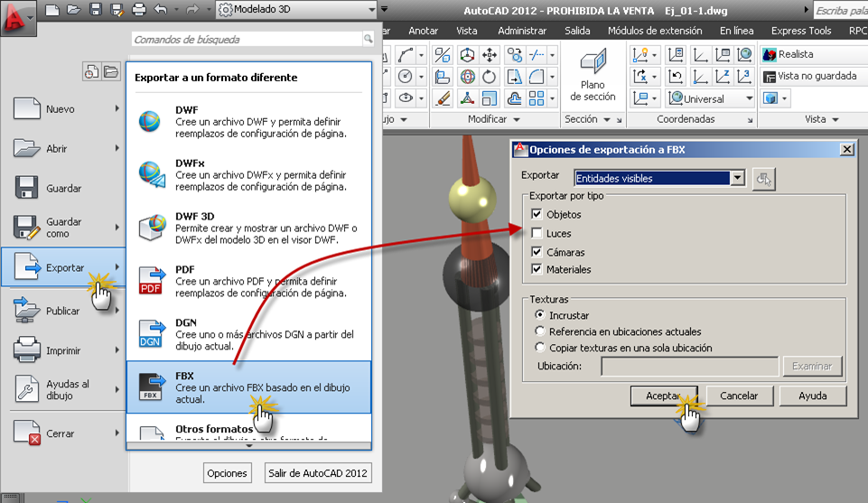
Task: Select the Rotate circular arrow tool
Action: click(x=489, y=77)
